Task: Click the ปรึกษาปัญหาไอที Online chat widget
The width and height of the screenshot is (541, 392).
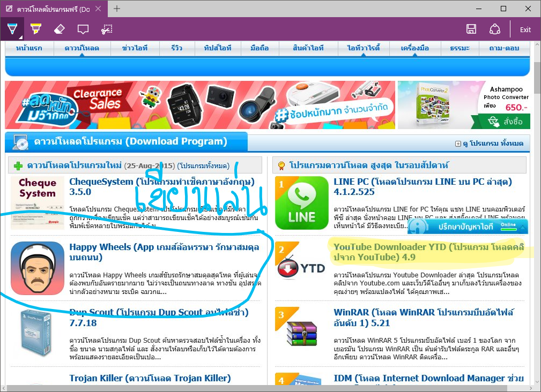Action: coord(468,227)
